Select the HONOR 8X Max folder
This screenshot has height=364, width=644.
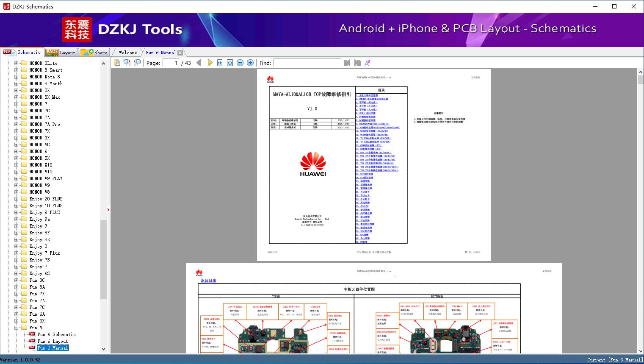point(44,97)
